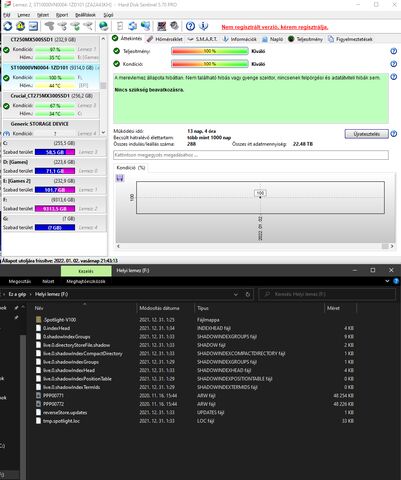Image resolution: width=401 pixels, height=480 pixels.
Task: Switch to the Teljesítmény tab
Action: click(x=306, y=39)
